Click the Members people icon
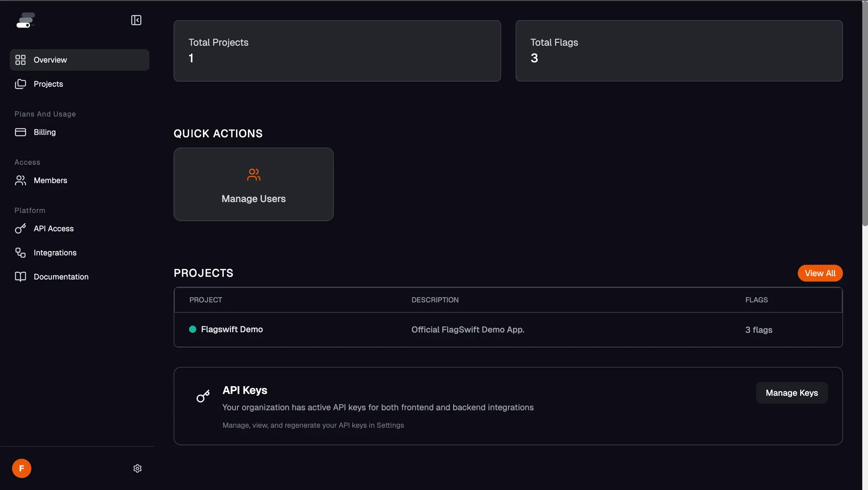 [20, 180]
